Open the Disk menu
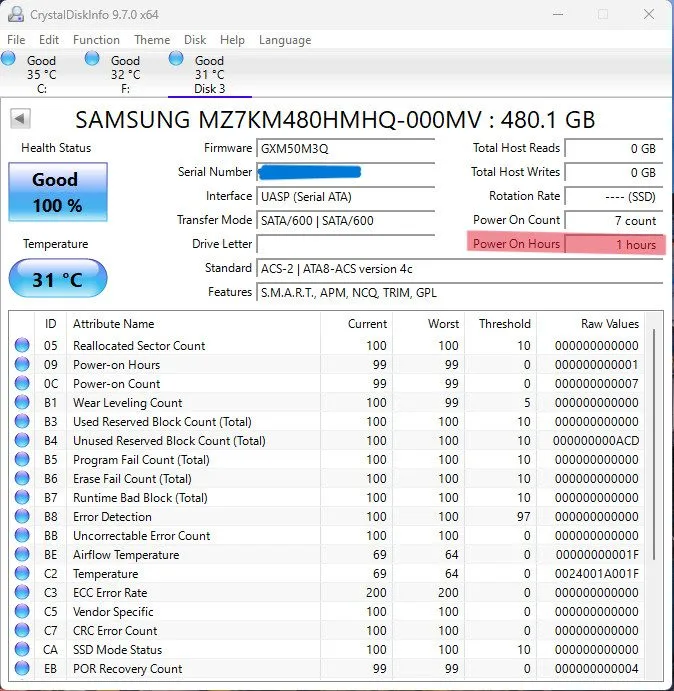This screenshot has width=674, height=691. (195, 40)
